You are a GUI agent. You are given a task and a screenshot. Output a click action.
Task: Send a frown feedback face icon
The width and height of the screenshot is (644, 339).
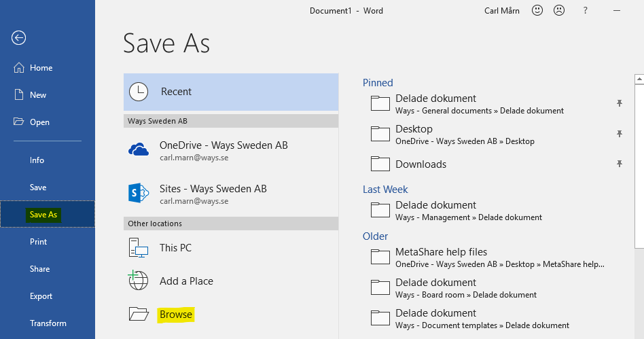coord(559,10)
